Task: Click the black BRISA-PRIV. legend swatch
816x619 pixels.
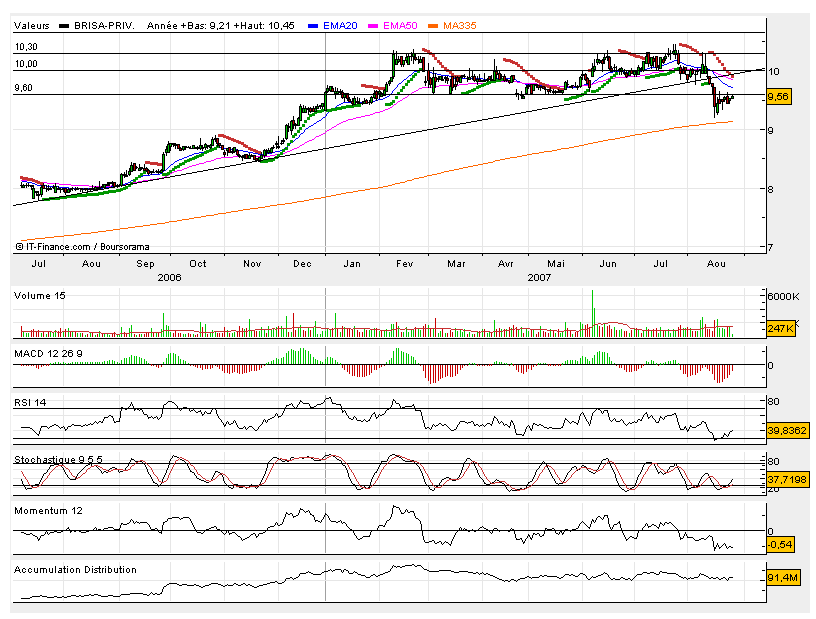Action: [x=64, y=26]
